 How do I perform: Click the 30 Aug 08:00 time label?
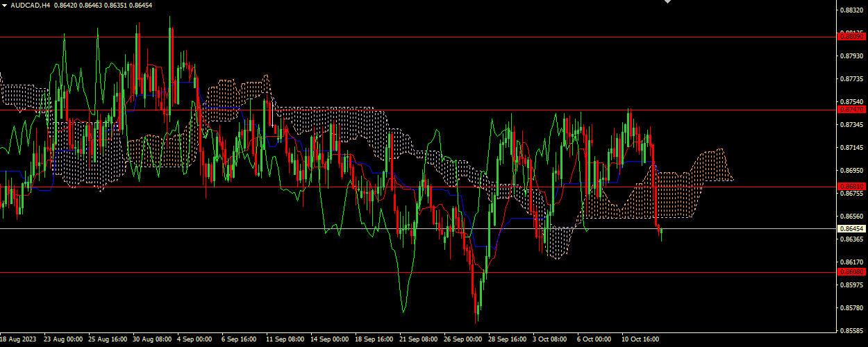(x=152, y=339)
